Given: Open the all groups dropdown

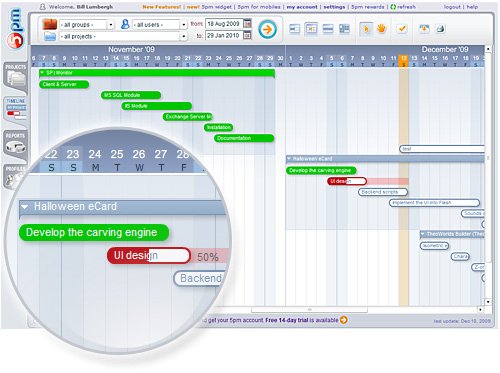Looking at the screenshot, I should pyautogui.click(x=87, y=25).
